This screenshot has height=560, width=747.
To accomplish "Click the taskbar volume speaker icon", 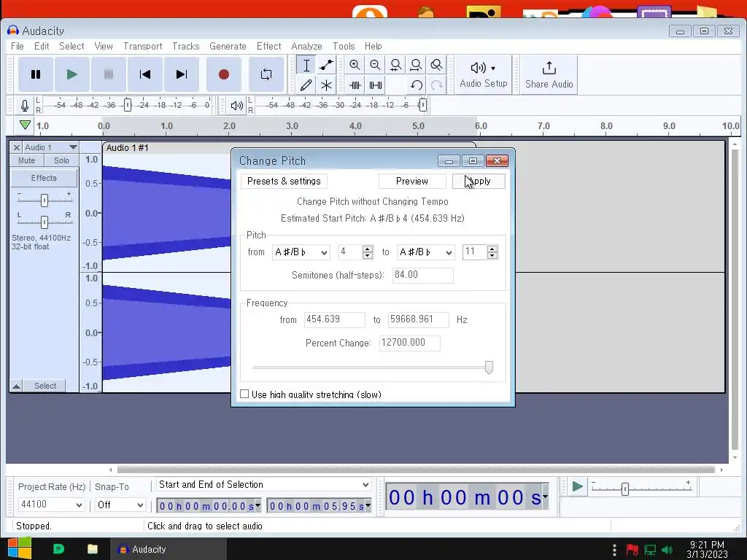I will (x=667, y=550).
